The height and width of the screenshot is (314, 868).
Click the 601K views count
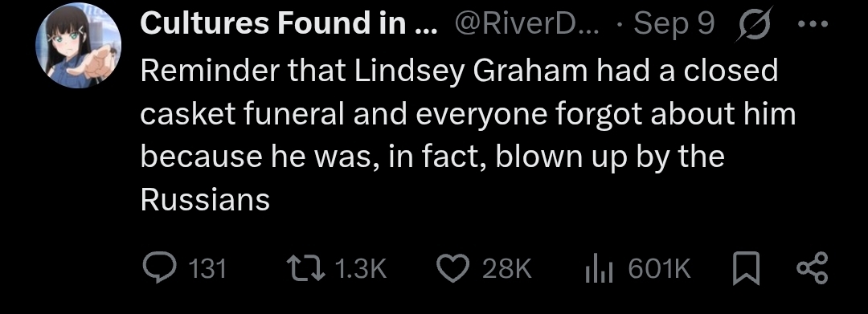659,269
